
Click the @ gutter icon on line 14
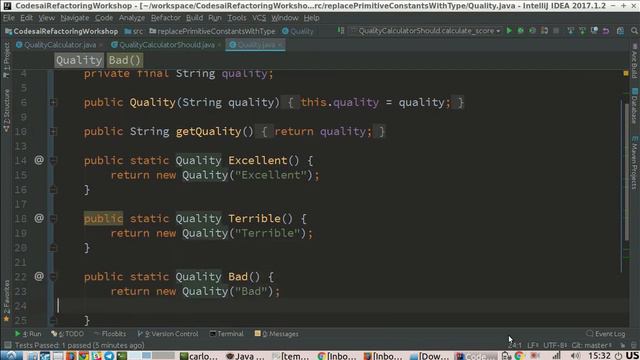point(39,160)
